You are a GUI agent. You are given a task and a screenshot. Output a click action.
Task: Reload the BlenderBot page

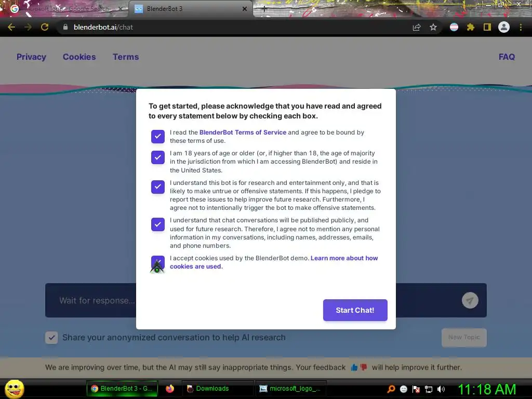click(x=45, y=27)
